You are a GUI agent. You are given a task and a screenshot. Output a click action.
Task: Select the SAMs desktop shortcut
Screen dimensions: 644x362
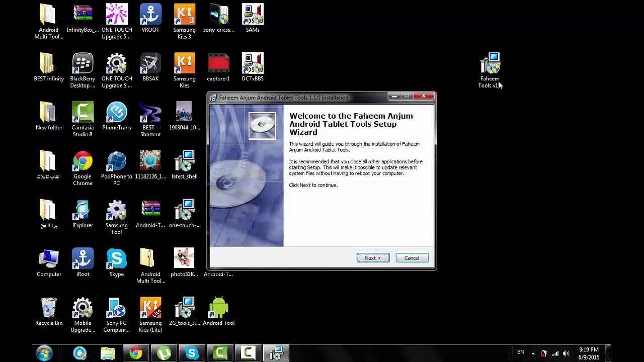(x=253, y=19)
